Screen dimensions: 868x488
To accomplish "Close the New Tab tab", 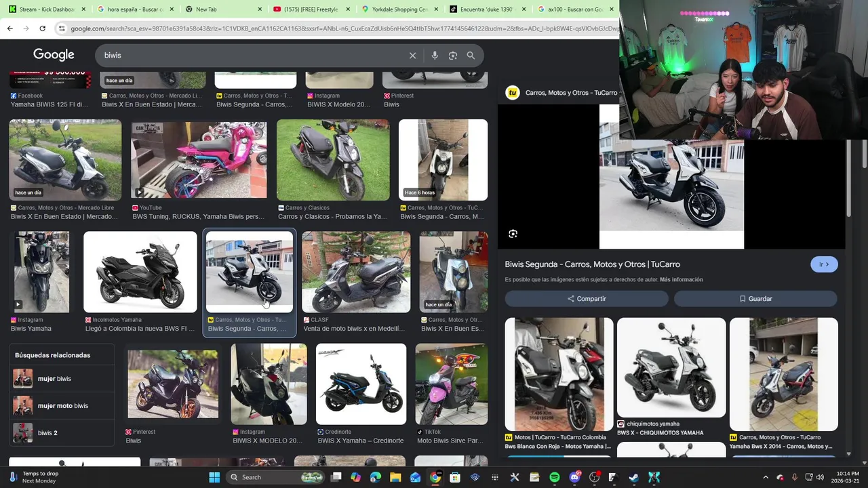I will pyautogui.click(x=260, y=9).
